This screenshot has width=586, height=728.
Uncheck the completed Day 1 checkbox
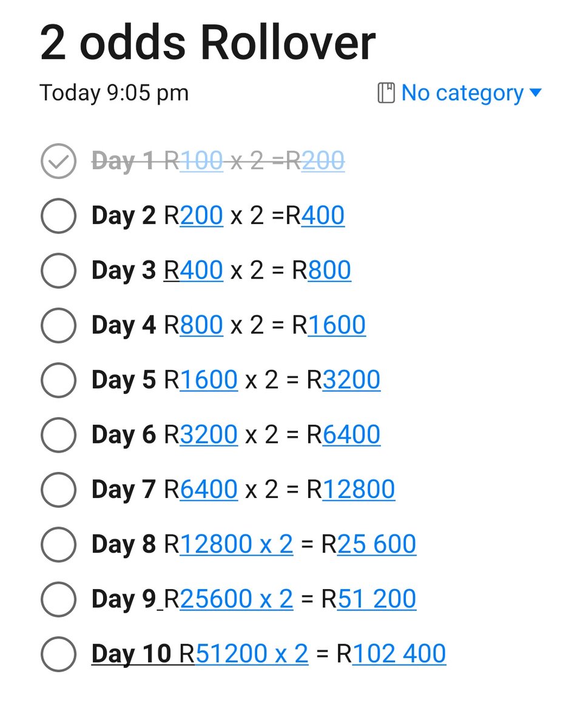58,161
